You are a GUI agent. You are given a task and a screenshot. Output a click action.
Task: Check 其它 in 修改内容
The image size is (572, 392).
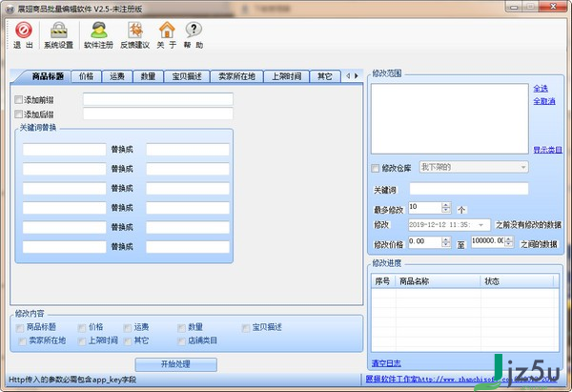tap(127, 341)
